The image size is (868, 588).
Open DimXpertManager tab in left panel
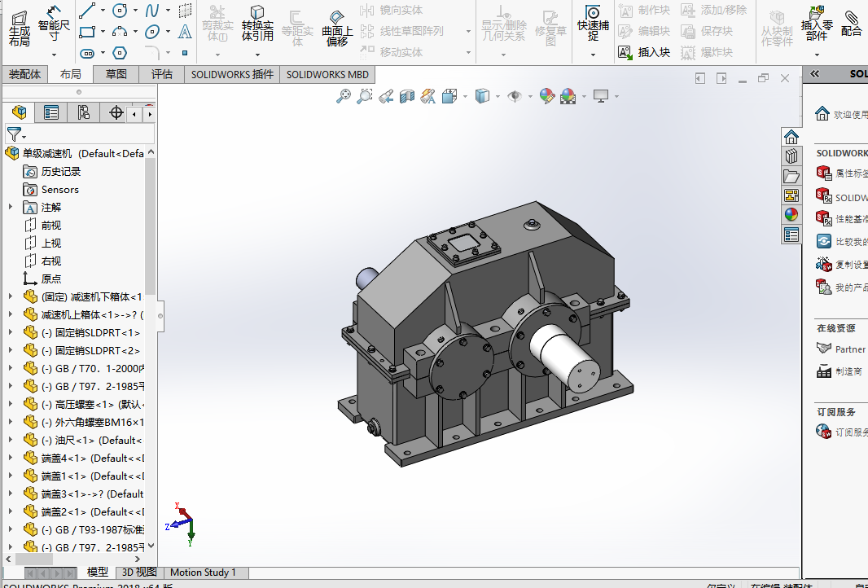coord(116,112)
